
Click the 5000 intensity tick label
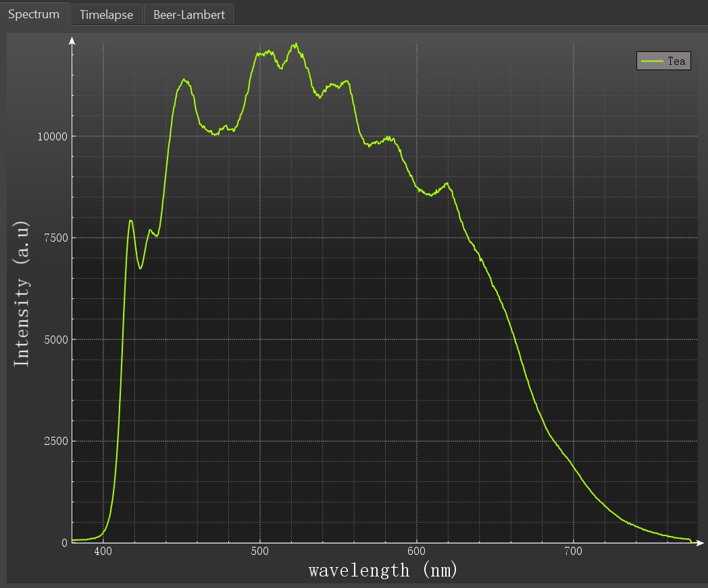[x=55, y=340]
